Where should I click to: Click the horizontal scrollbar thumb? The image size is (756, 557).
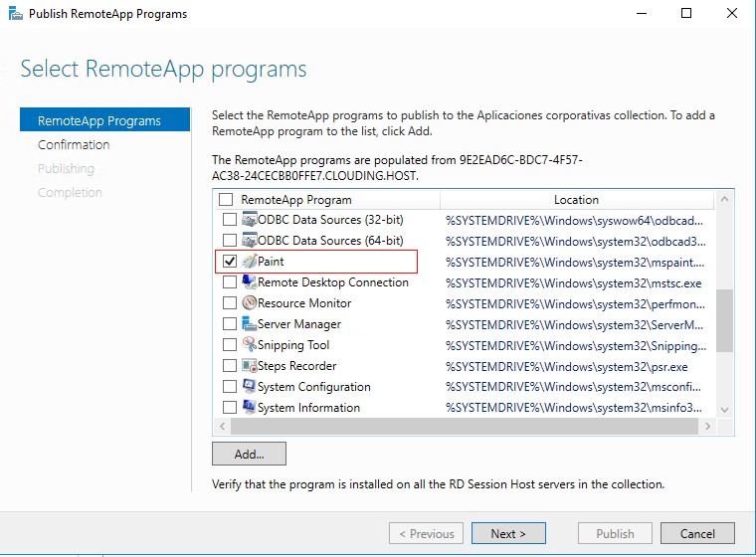(465, 426)
